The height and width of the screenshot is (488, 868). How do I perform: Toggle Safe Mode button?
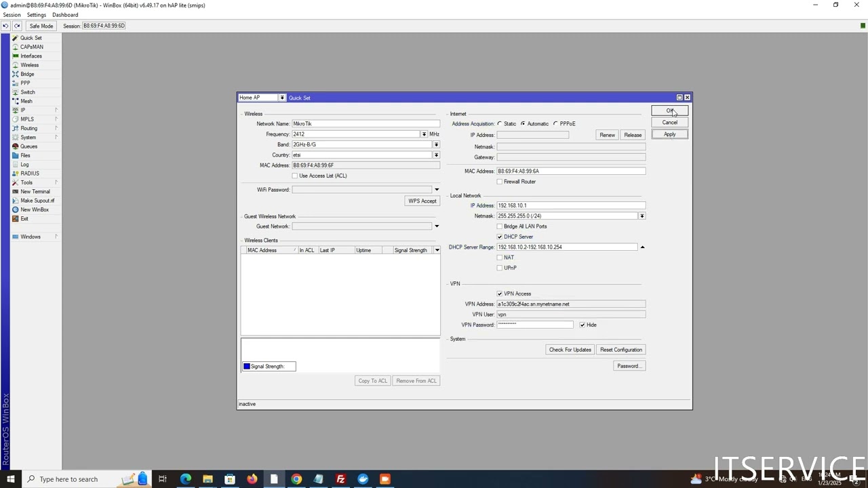[x=41, y=26]
